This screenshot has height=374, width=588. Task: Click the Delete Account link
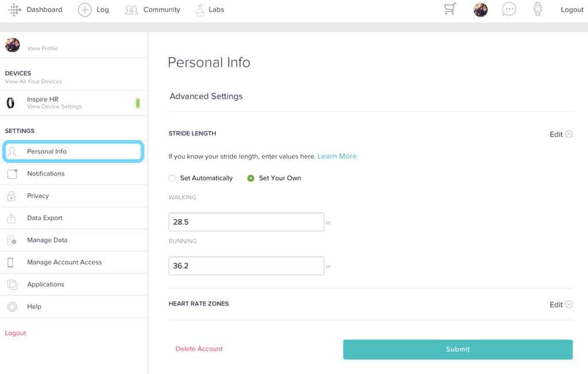pyautogui.click(x=199, y=349)
